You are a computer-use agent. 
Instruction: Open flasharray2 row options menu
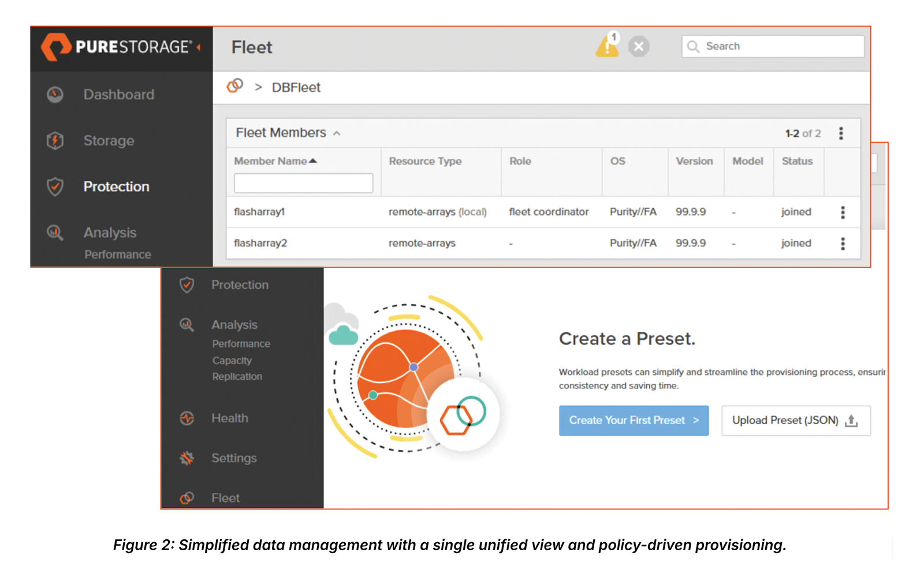[843, 243]
